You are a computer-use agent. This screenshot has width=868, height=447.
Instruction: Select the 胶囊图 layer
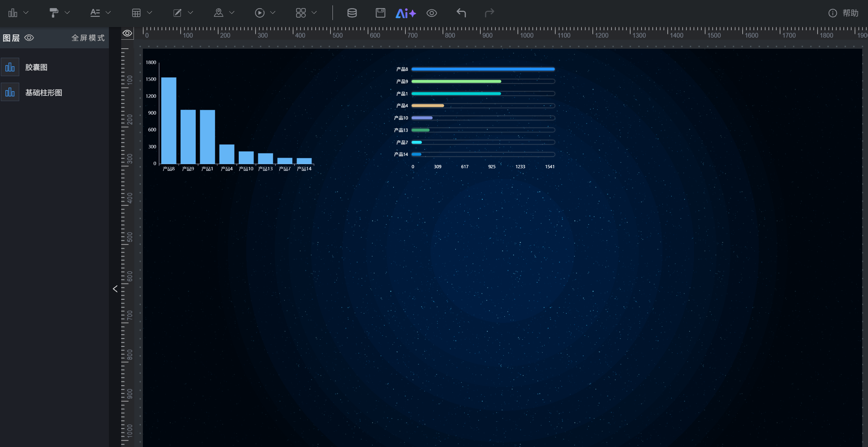(x=36, y=68)
